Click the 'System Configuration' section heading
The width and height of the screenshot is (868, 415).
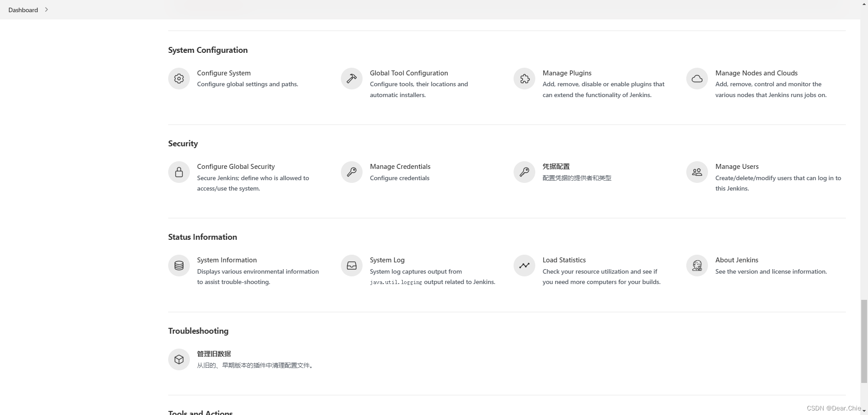click(x=208, y=50)
